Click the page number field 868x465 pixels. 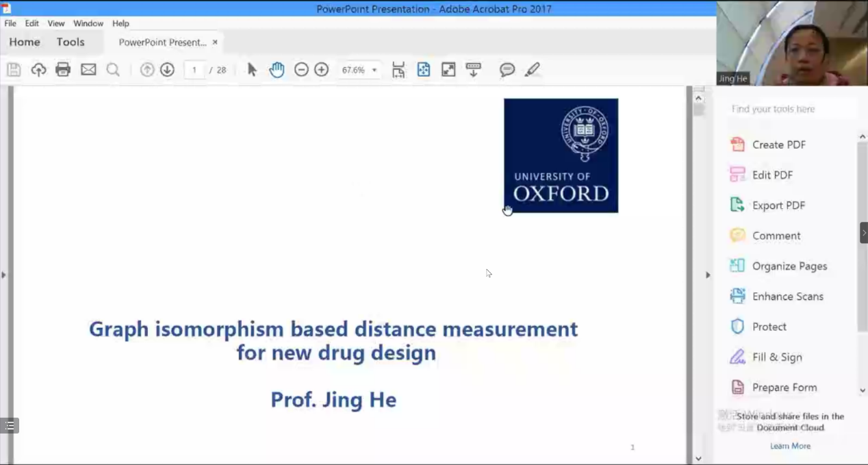[194, 70]
